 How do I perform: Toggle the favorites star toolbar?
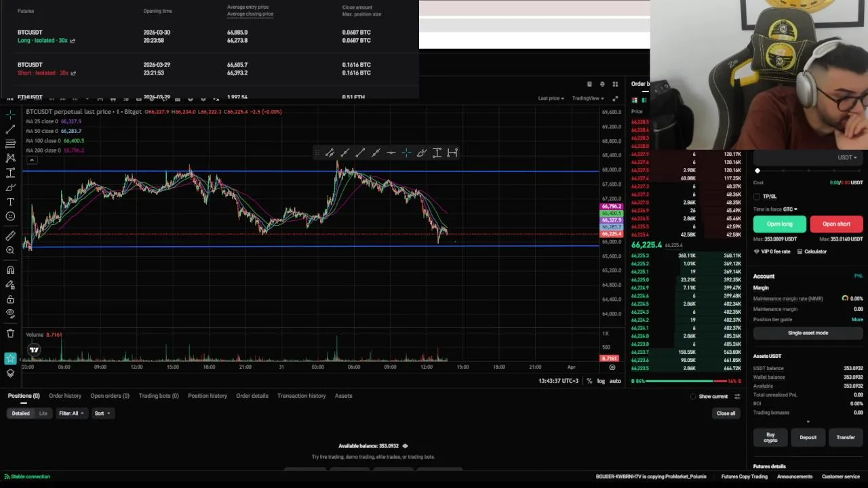click(10, 359)
